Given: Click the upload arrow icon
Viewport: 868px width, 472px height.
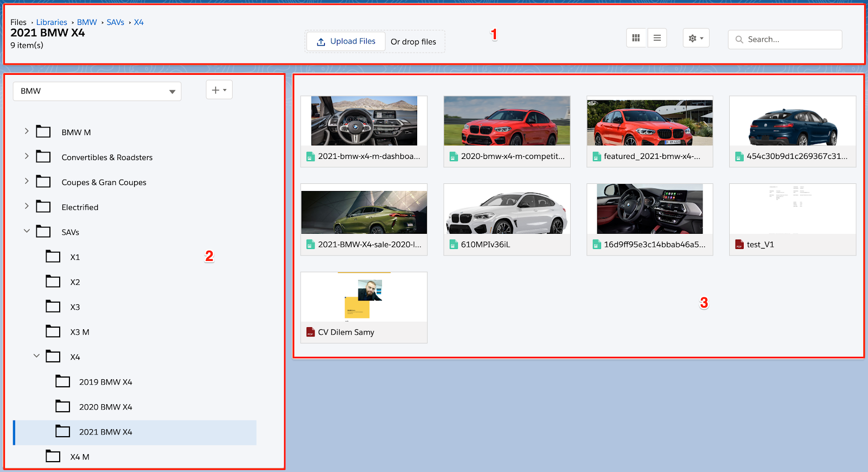Looking at the screenshot, I should pyautogui.click(x=321, y=42).
